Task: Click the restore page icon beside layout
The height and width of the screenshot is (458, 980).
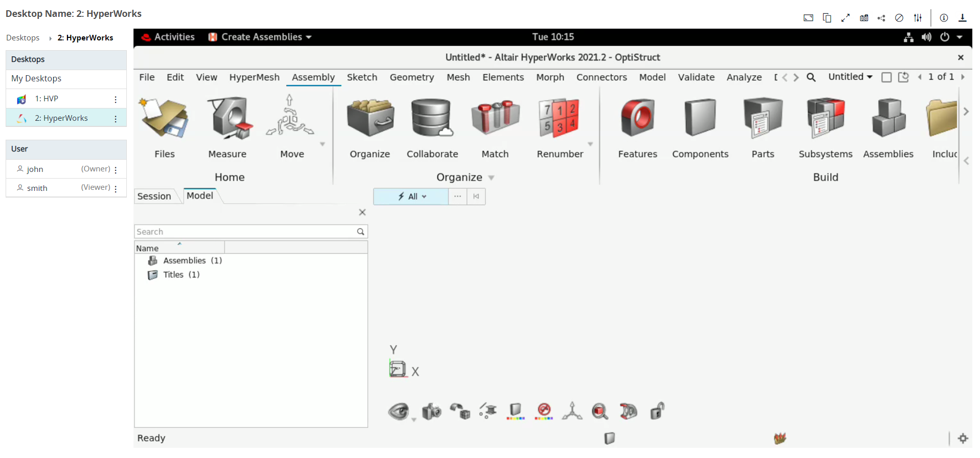Action: point(903,77)
